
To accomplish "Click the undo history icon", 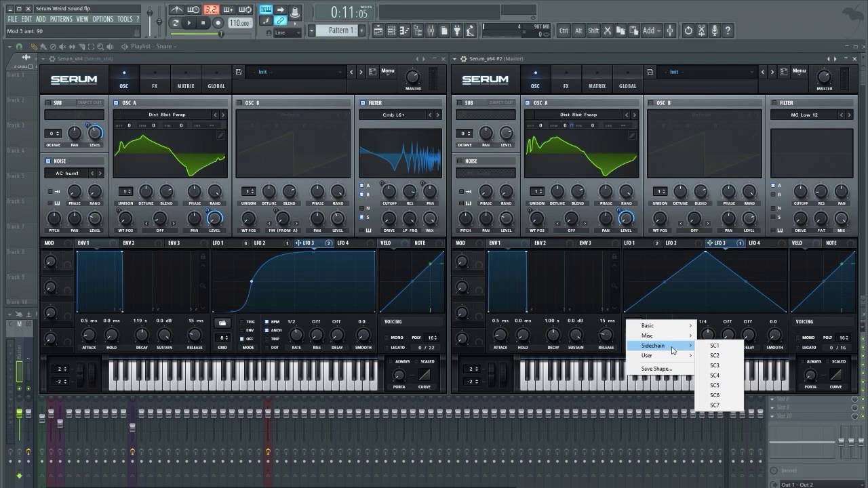I will (688, 30).
